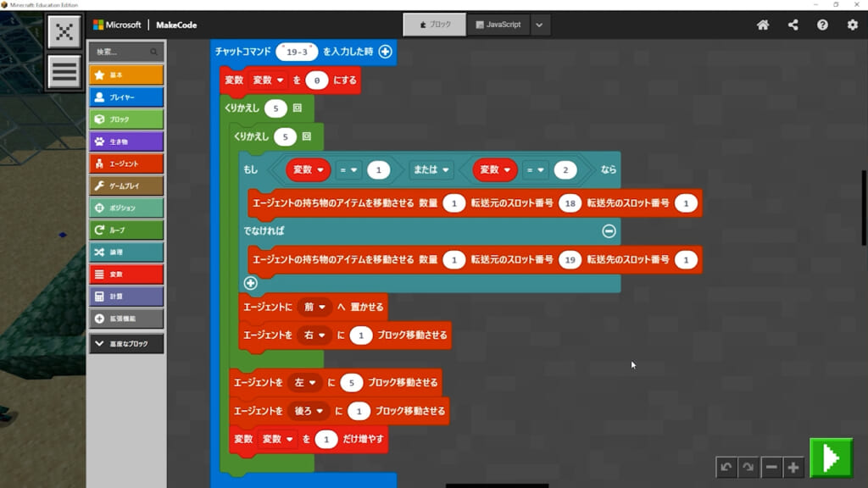Open the Help question mark icon
The image size is (868, 488).
click(x=822, y=25)
